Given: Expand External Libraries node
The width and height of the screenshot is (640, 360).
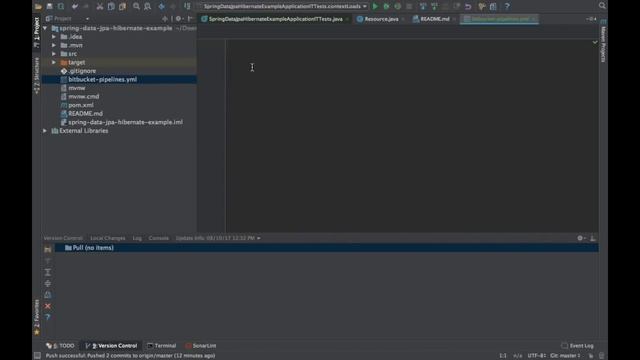Looking at the screenshot, I should (x=45, y=131).
